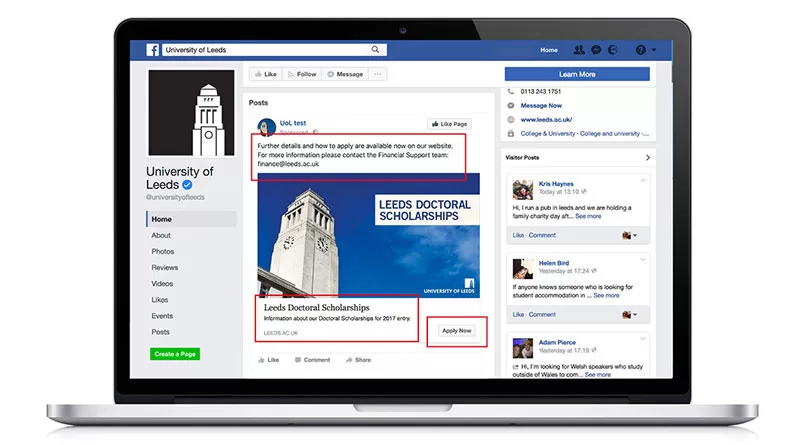The height and width of the screenshot is (445, 800).
Task: Click Adam Pierce's avatar
Action: click(522, 348)
